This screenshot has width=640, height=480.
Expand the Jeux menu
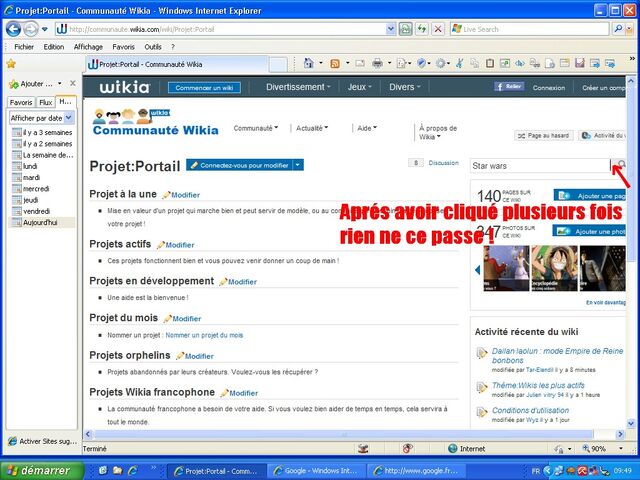[360, 87]
